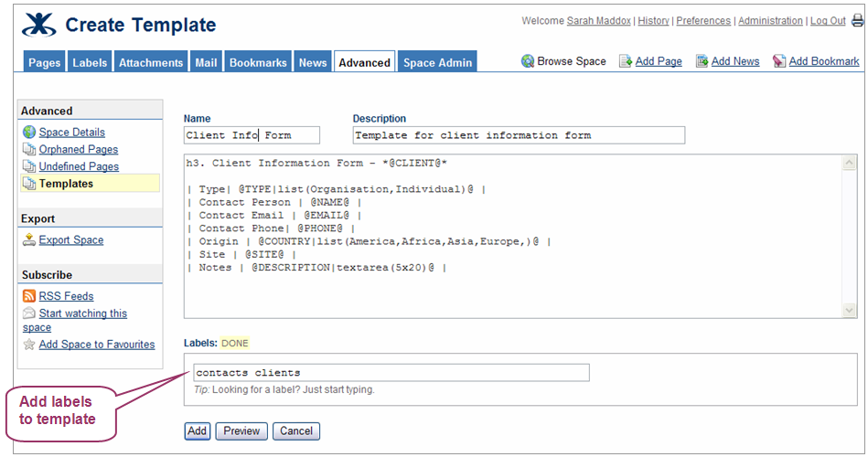Click the Undefined Pages icon
Image resolution: width=868 pixels, height=457 pixels.
(x=29, y=166)
